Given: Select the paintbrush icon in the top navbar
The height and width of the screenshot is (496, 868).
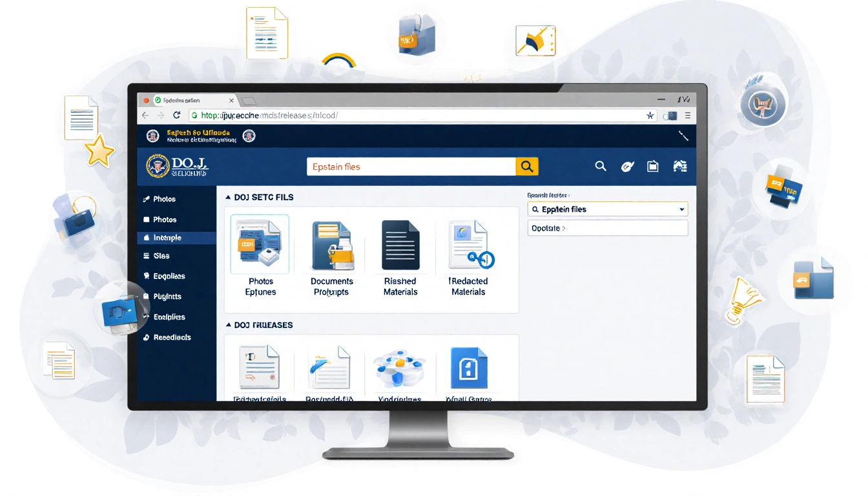Looking at the screenshot, I should [626, 166].
